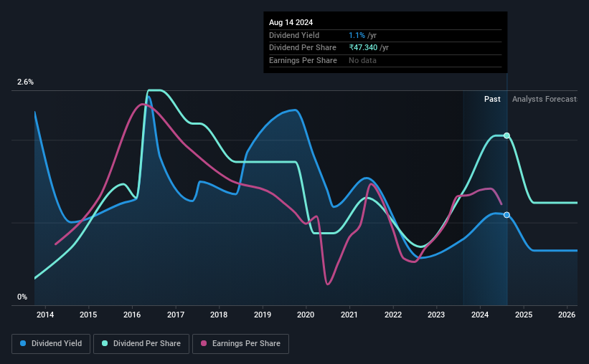Image resolution: width=589 pixels, height=364 pixels.
Task: Click the 2014 x-axis year label
Action: pyautogui.click(x=45, y=315)
